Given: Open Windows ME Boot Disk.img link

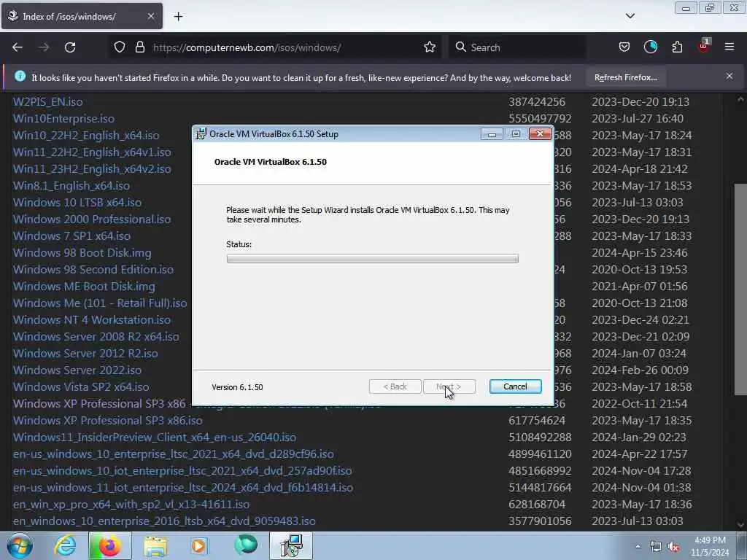Looking at the screenshot, I should 85,286.
